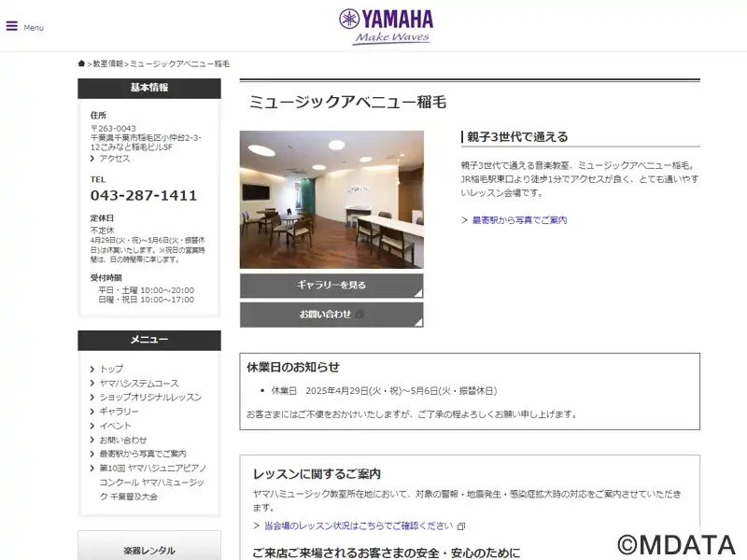747x560 pixels.
Task: Click external-link icon after lesson status link
Action: [461, 526]
